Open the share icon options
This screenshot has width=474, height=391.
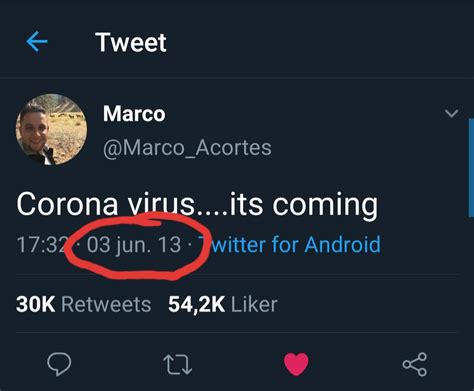pos(415,364)
